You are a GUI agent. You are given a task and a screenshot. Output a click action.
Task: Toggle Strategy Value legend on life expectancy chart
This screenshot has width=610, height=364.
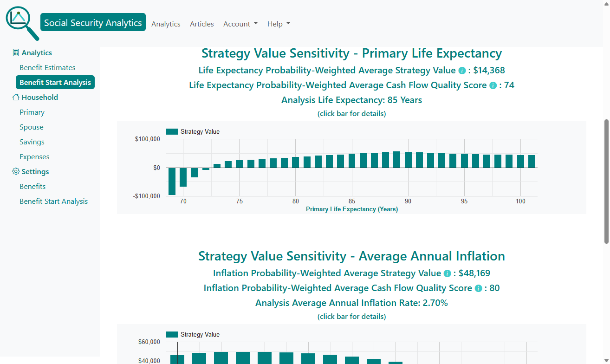pos(172,131)
